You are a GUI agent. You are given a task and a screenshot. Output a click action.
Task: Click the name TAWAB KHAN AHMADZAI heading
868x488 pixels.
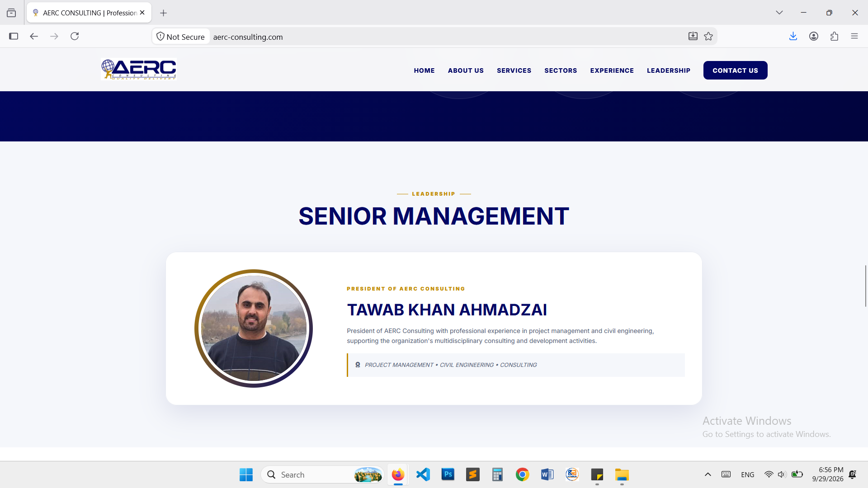coord(447,310)
